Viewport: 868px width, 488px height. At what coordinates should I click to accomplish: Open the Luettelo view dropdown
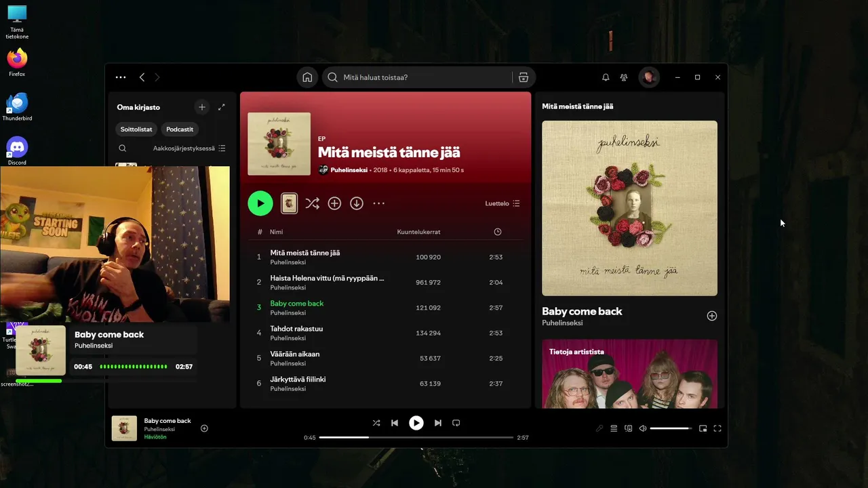pyautogui.click(x=502, y=203)
